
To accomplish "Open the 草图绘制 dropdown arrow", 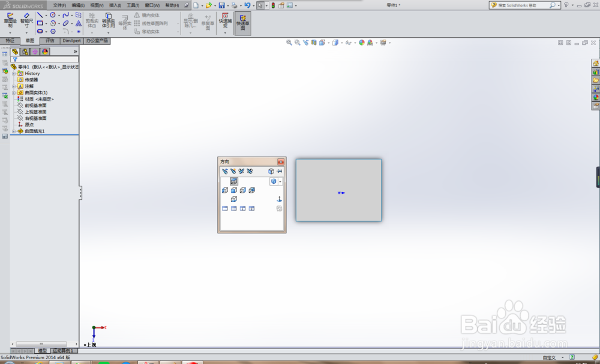I will click(x=10, y=32).
